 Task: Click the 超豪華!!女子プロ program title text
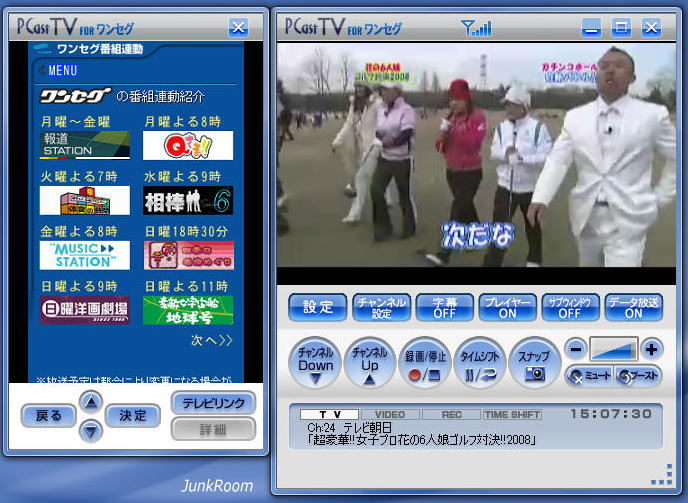tap(422, 439)
